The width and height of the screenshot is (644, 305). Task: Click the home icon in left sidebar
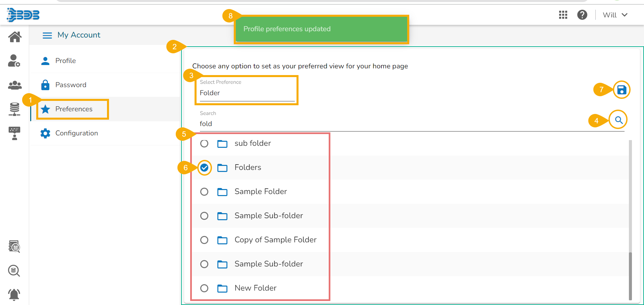tap(15, 37)
